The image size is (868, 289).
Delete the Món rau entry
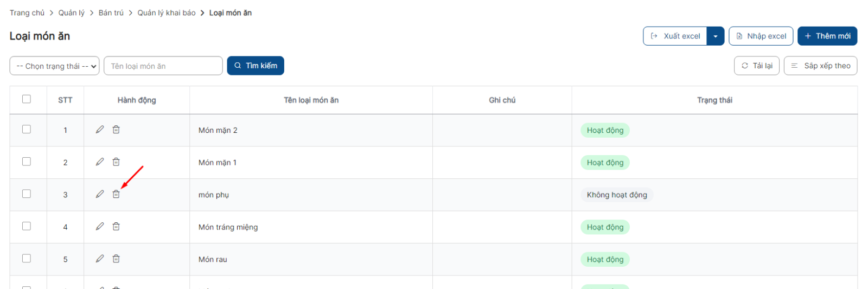(x=116, y=259)
